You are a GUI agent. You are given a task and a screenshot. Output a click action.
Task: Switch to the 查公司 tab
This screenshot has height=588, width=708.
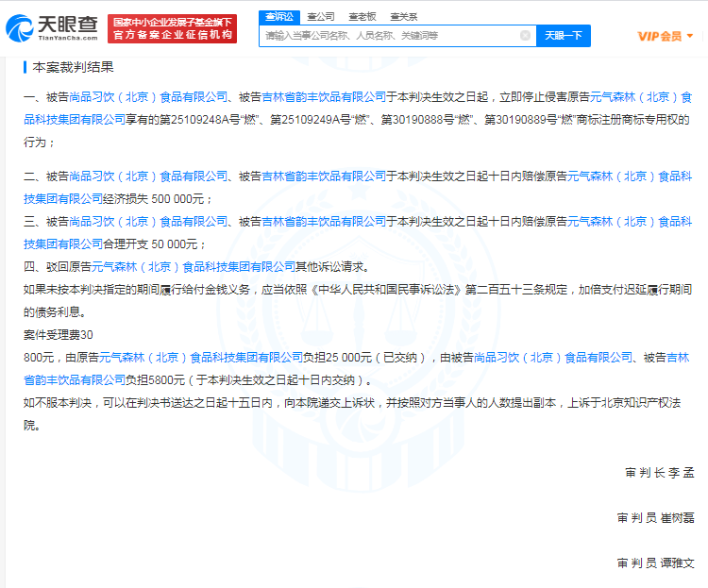(321, 17)
